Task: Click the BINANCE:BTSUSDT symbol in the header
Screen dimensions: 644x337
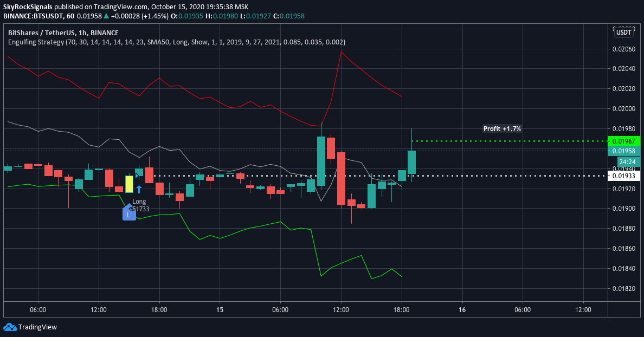Action: coord(33,16)
